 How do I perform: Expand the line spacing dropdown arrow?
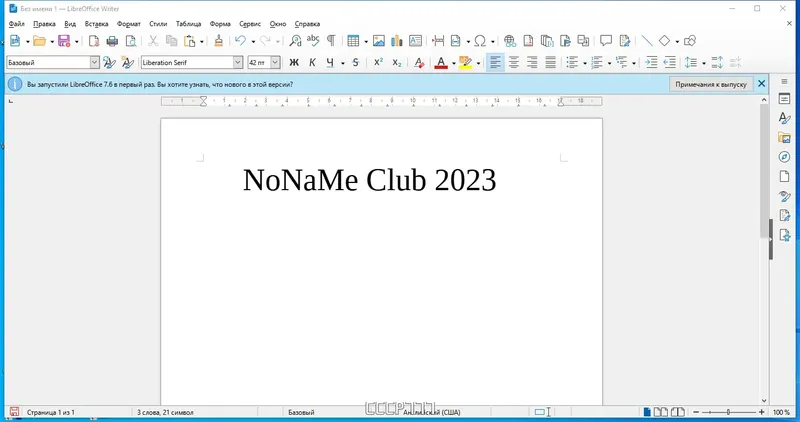(x=704, y=63)
